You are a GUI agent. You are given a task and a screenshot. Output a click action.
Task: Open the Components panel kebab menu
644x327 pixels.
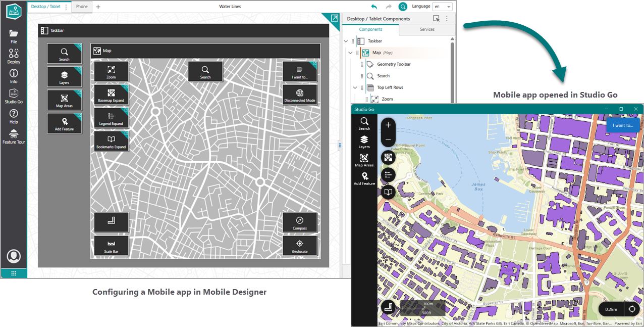click(x=447, y=19)
